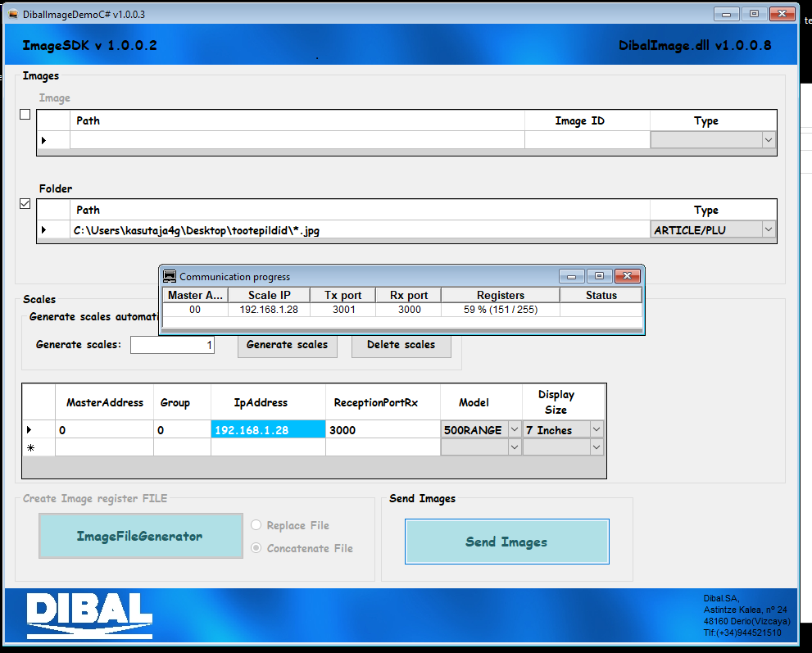Image resolution: width=812 pixels, height=653 pixels.
Task: Click the Tx port column header
Action: tap(342, 295)
